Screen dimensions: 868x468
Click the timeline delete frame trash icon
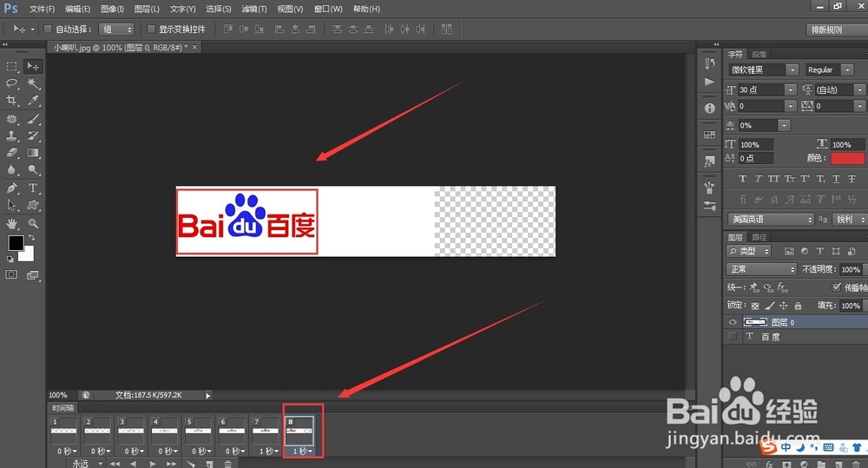[x=228, y=464]
